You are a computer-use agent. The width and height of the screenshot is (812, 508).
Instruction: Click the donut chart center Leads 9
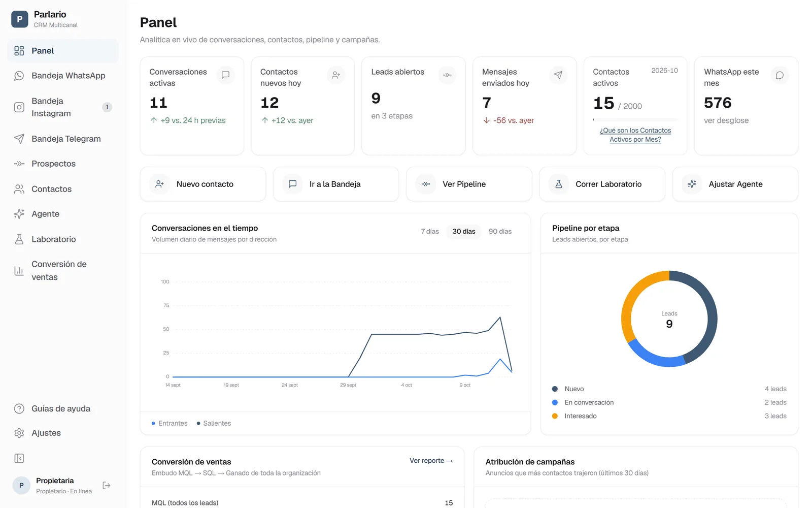coord(669,320)
